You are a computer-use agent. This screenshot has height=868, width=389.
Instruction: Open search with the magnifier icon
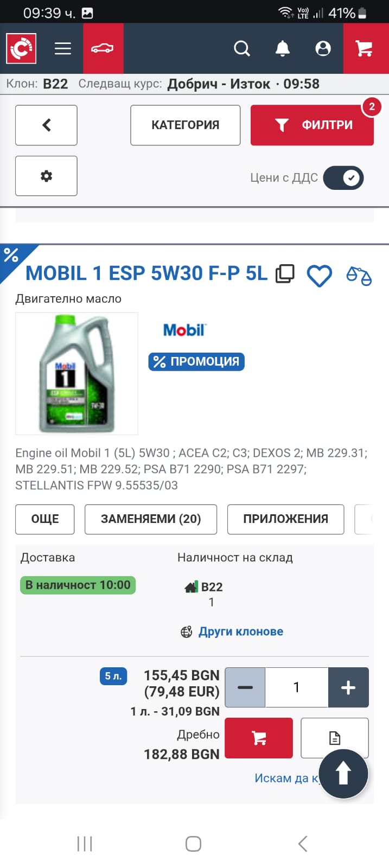242,49
